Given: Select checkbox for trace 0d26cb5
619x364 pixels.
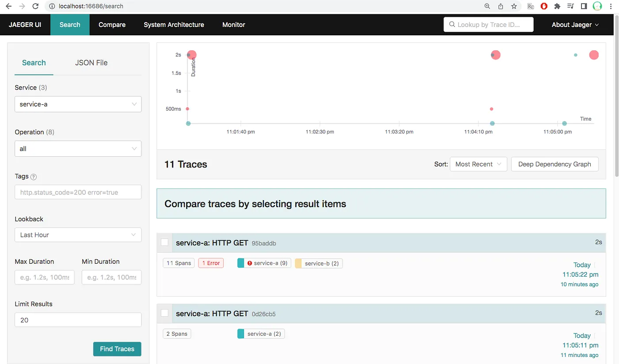Looking at the screenshot, I should point(164,313).
